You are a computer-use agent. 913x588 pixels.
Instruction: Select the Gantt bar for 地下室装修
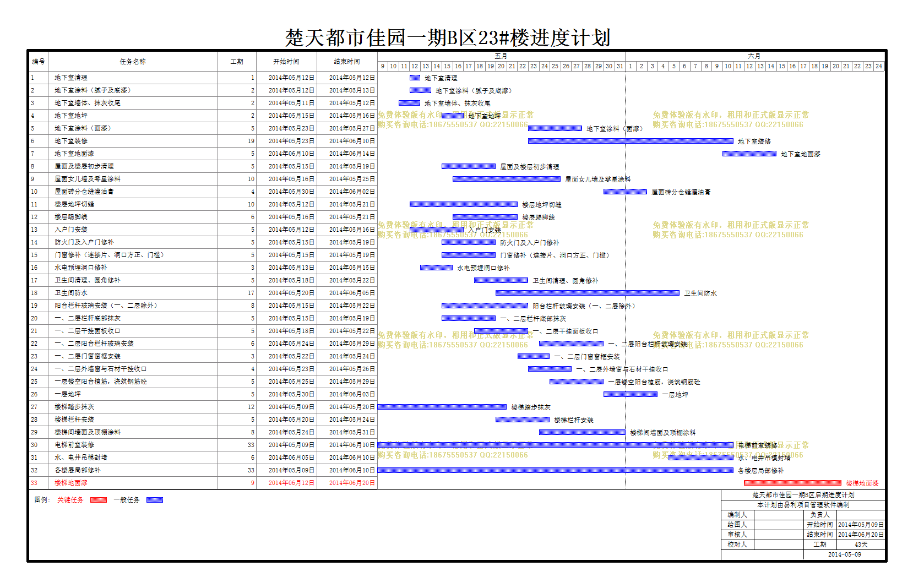coord(631,141)
